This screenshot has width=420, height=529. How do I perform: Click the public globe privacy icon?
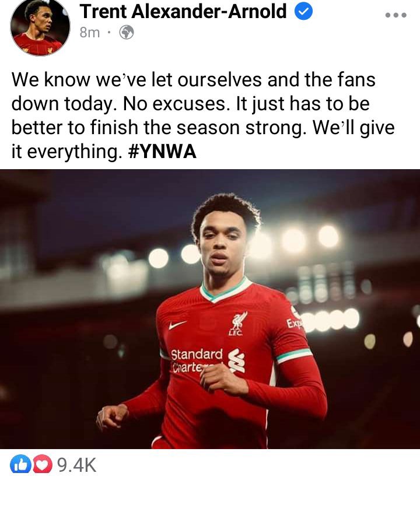point(127,33)
